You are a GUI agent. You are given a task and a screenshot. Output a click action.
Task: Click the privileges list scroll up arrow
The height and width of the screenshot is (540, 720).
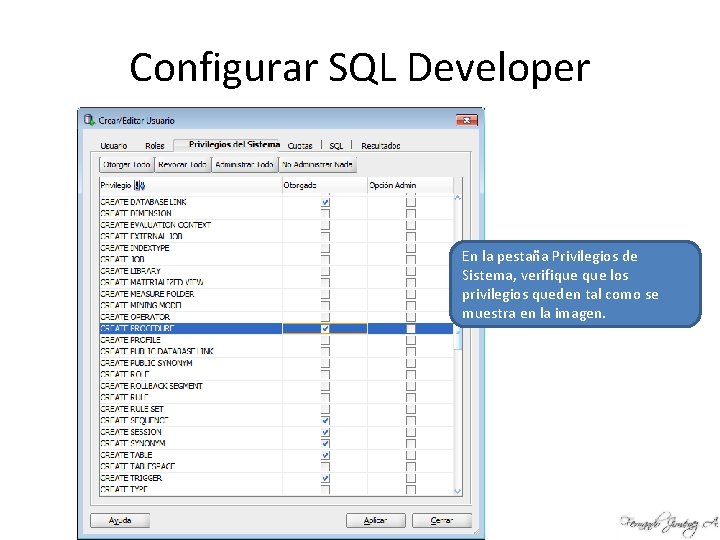point(457,198)
